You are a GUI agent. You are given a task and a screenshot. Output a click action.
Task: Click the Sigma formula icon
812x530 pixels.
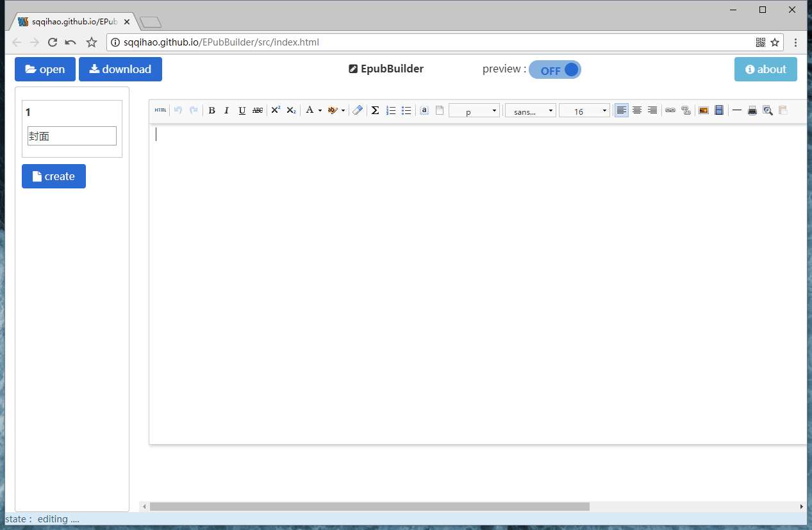pyautogui.click(x=375, y=110)
